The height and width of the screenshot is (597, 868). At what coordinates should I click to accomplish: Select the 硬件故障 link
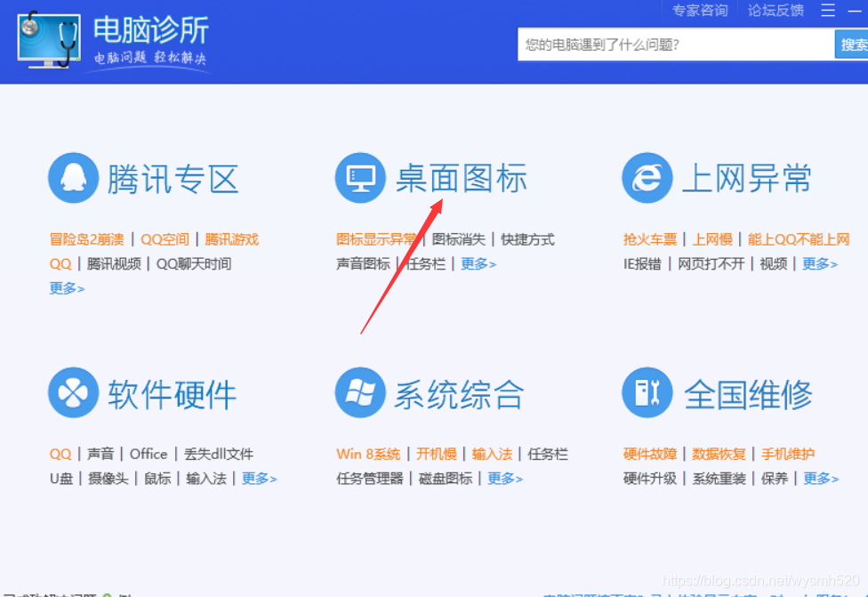point(650,454)
